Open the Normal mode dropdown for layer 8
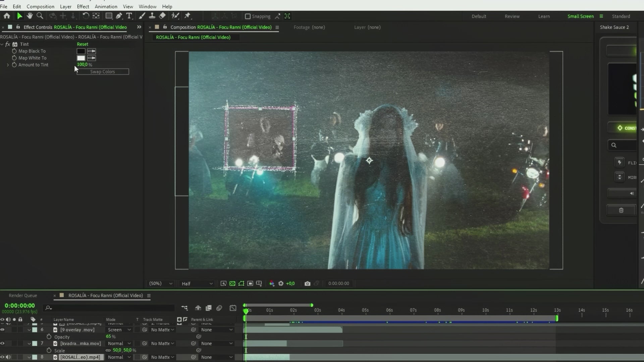This screenshot has height=362, width=644. (119, 357)
